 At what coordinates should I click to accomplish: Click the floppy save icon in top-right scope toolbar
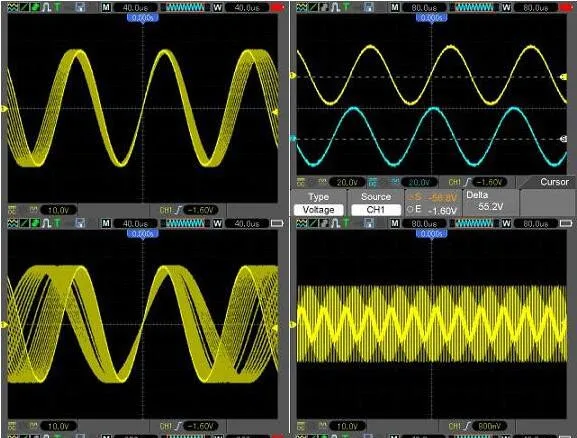[x=369, y=7]
